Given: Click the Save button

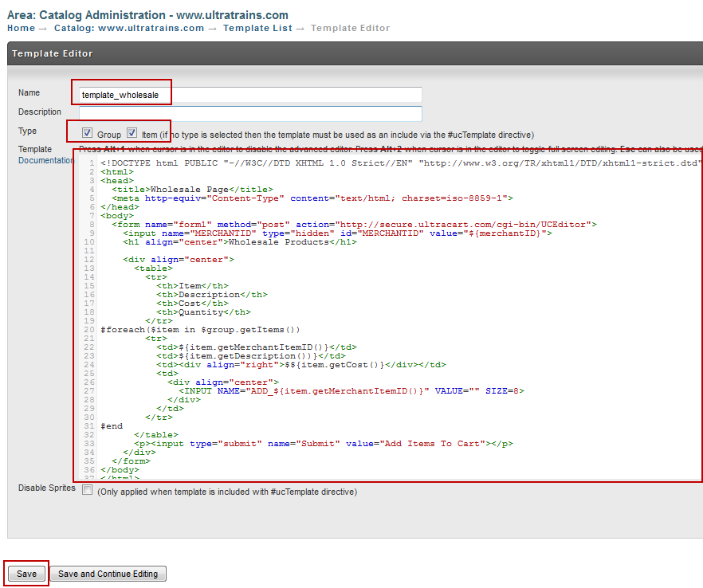Looking at the screenshot, I should point(26,574).
